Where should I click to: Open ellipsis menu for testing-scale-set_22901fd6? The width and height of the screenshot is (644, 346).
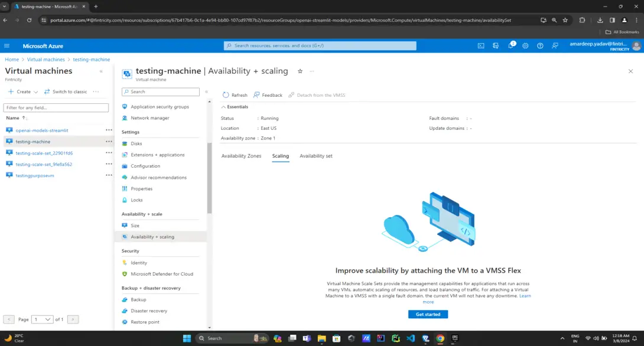(x=109, y=153)
